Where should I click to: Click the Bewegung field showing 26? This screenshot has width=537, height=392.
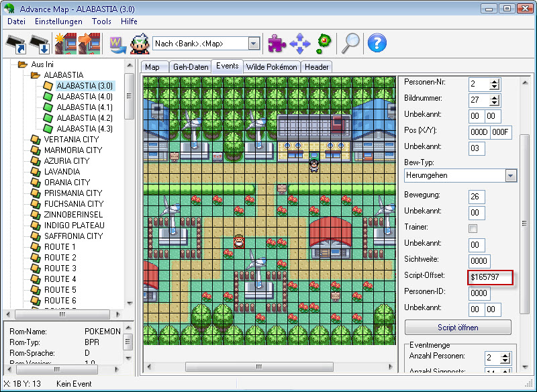[x=477, y=197]
